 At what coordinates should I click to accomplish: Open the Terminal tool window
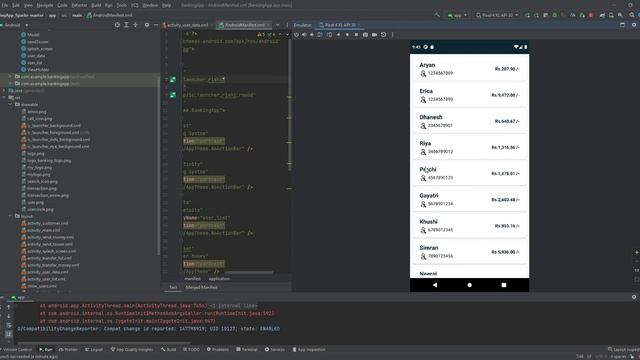pos(247,349)
